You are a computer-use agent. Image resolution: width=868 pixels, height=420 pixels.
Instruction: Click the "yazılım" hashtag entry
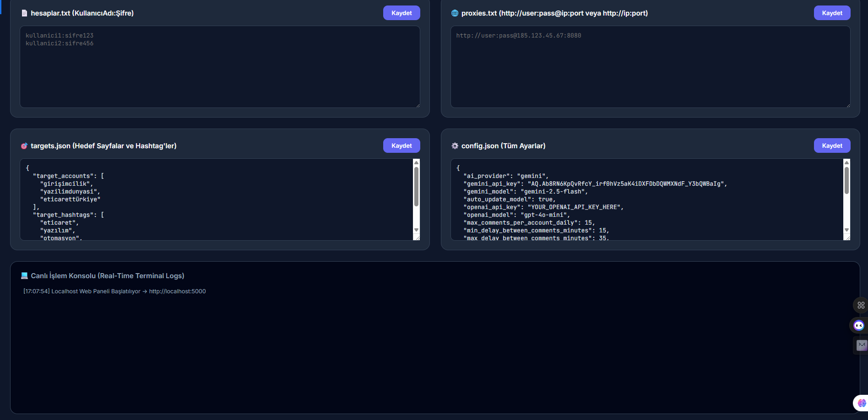coord(58,231)
